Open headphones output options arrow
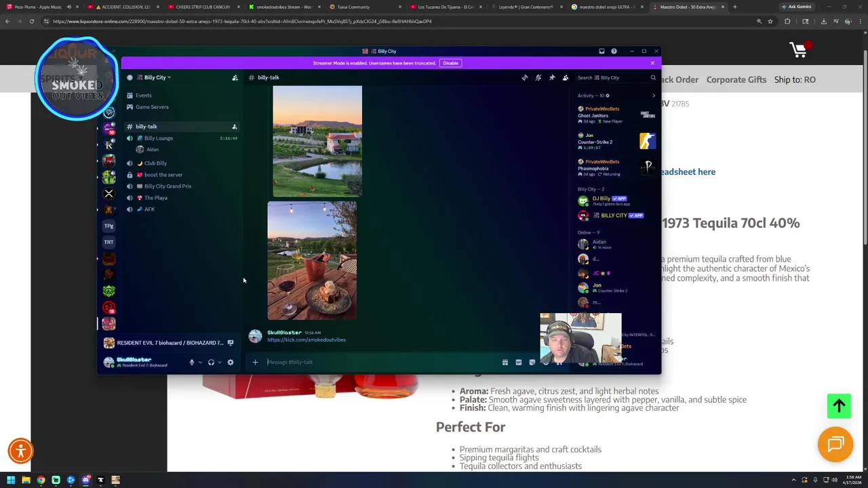The image size is (868, 488). click(x=219, y=363)
